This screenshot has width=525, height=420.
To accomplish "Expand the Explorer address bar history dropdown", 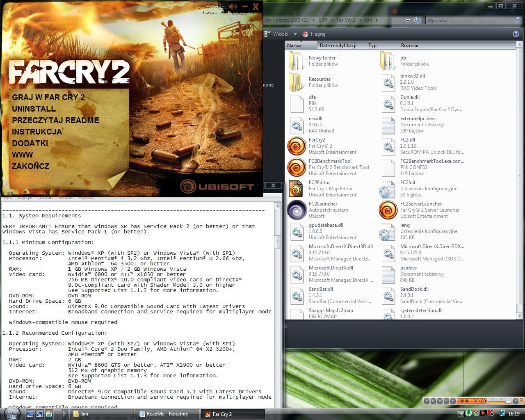I will coord(408,20).
